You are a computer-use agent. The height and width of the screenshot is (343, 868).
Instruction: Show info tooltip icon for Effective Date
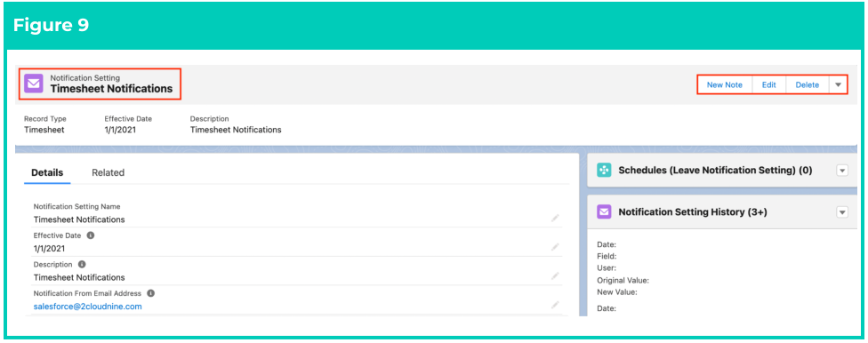(91, 235)
